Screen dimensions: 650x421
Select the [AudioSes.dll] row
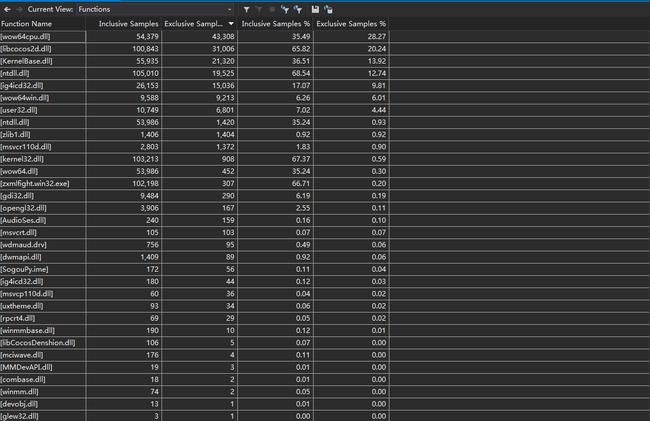tap(194, 220)
